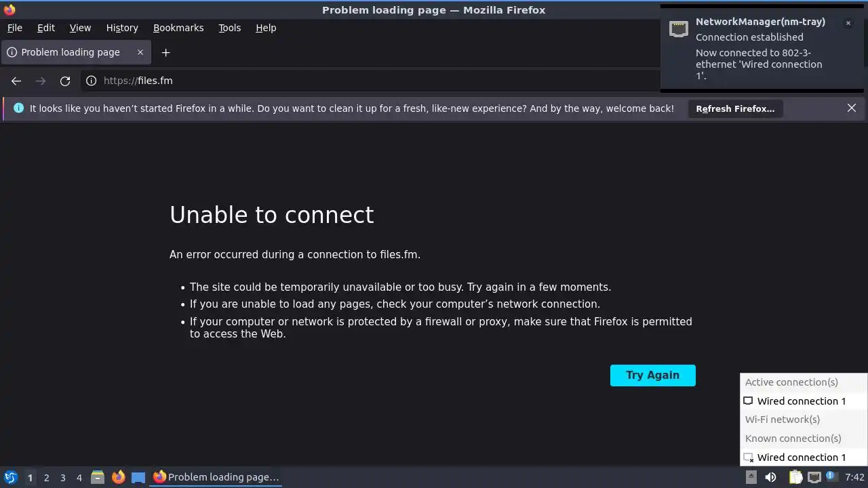
Task: Click the 'Active connection(s)' header
Action: (791, 382)
